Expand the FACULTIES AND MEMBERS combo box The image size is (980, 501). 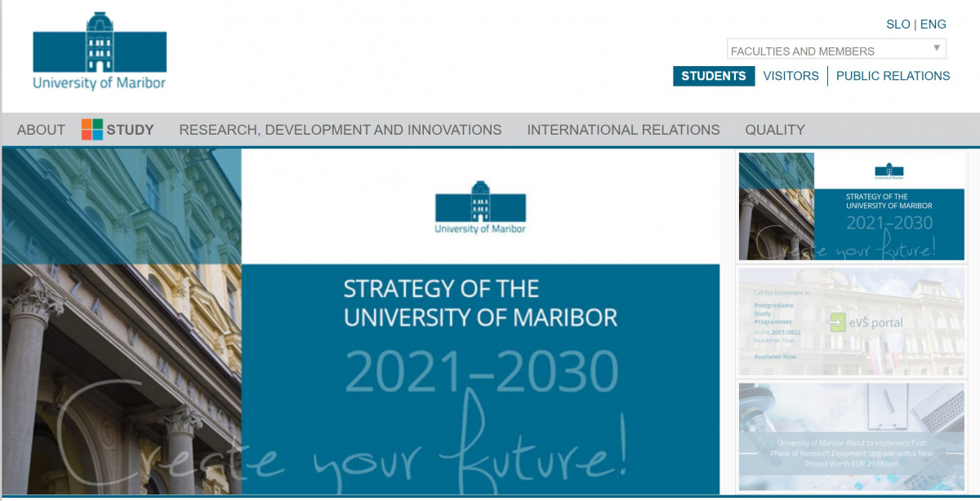click(x=836, y=49)
